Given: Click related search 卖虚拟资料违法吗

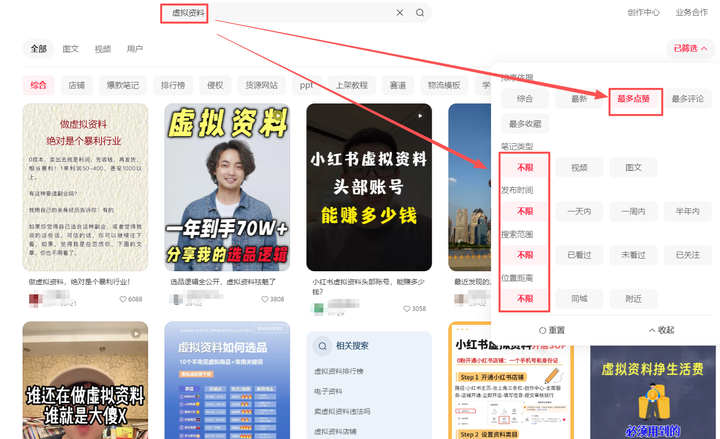Looking at the screenshot, I should [x=342, y=412].
